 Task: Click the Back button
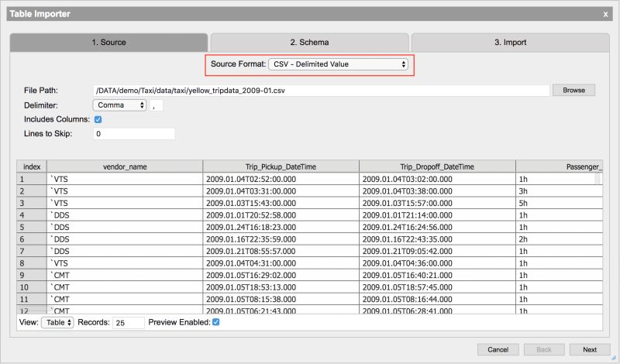click(544, 349)
